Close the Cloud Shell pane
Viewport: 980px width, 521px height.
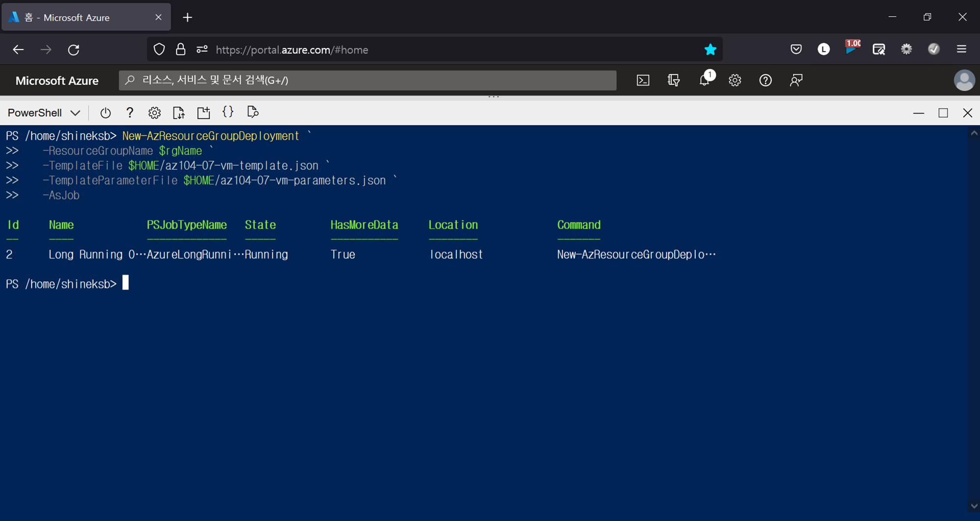click(x=968, y=113)
